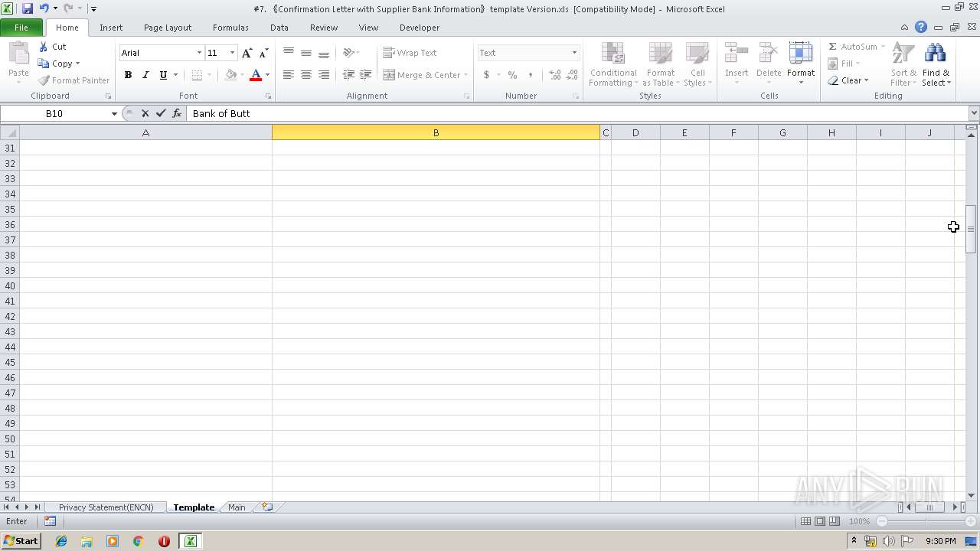Select the Format Painter brush
980x551 pixels.
[x=44, y=80]
